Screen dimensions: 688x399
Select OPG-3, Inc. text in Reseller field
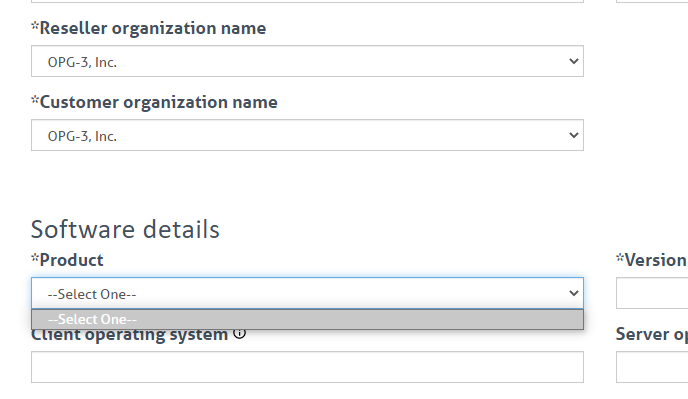(x=82, y=62)
